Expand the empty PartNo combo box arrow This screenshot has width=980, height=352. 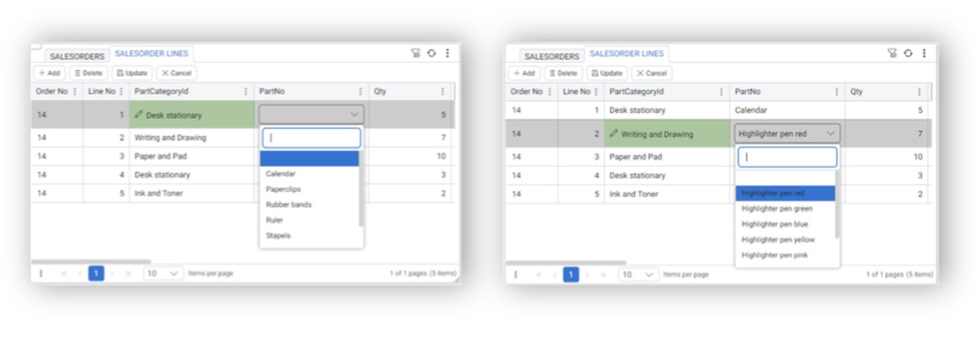354,114
